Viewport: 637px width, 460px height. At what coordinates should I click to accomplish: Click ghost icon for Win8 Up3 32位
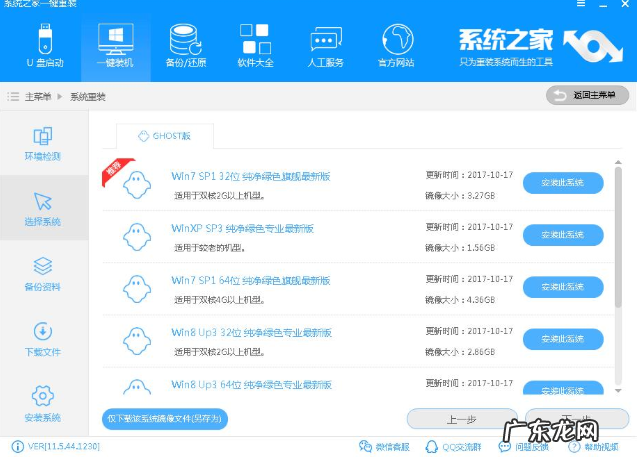(137, 341)
